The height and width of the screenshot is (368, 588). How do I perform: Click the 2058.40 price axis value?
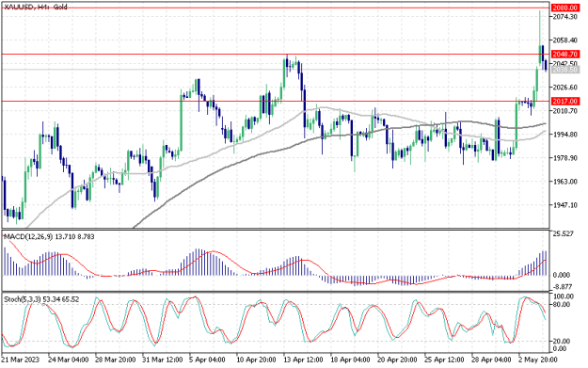pyautogui.click(x=564, y=40)
